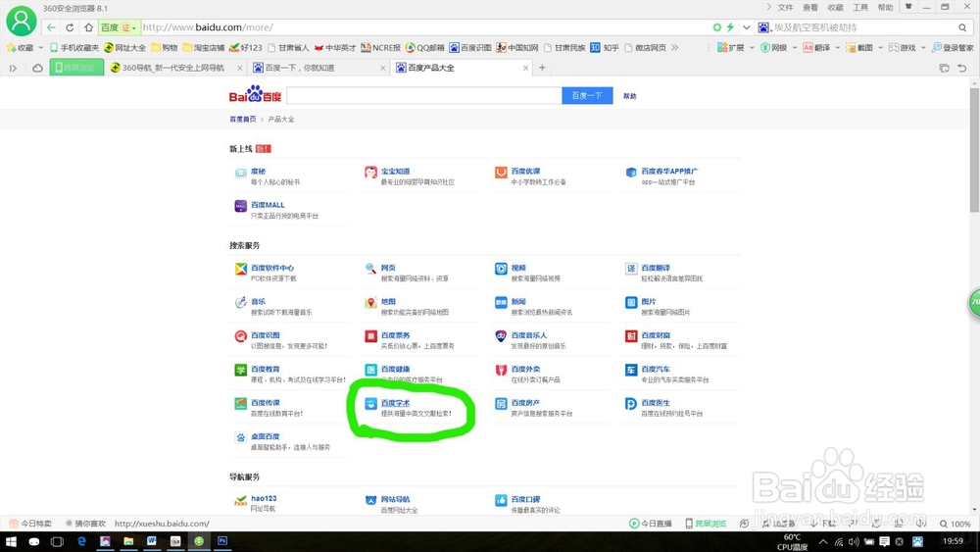Expand hidden system tray icons chevron

coord(823,541)
